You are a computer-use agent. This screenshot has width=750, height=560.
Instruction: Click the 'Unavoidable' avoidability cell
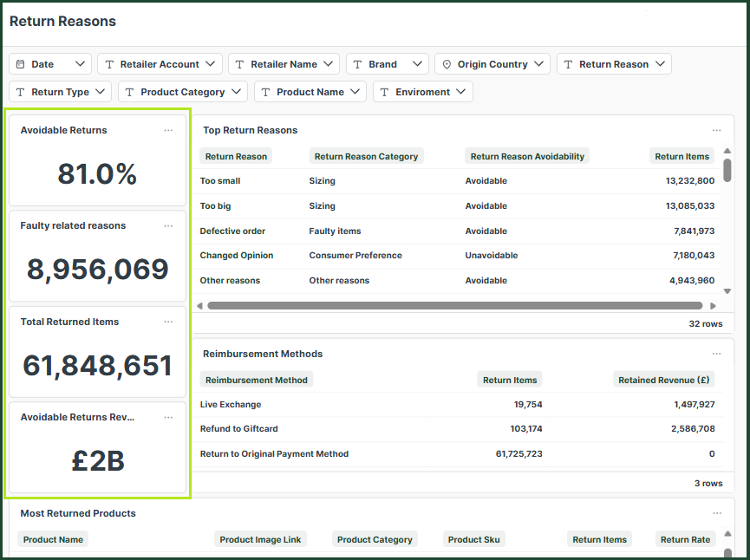pyautogui.click(x=492, y=256)
